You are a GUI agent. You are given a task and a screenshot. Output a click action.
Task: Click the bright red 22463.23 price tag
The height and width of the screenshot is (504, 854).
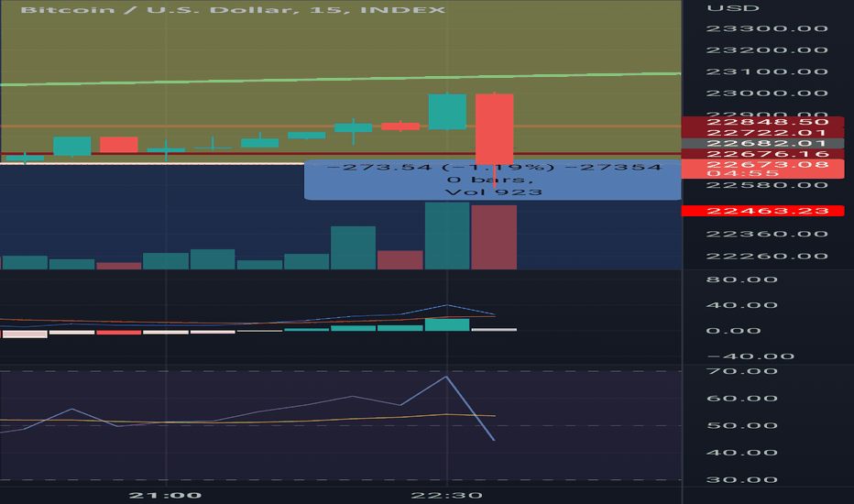point(762,211)
